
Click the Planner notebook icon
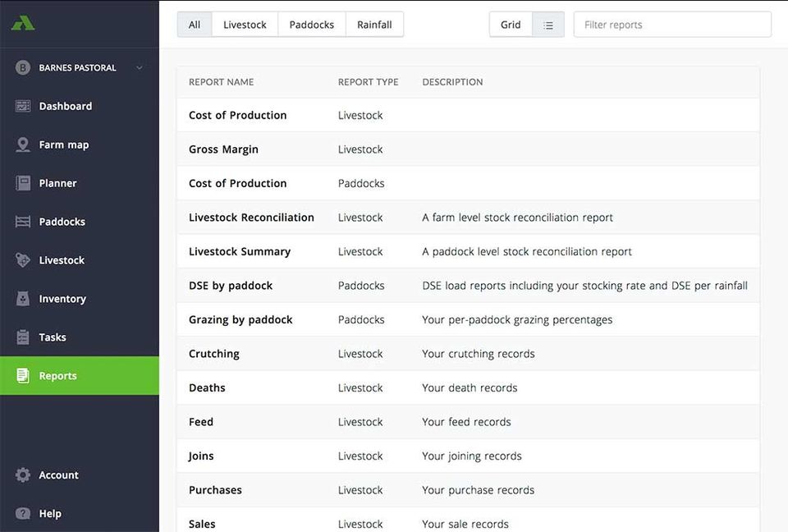[23, 183]
